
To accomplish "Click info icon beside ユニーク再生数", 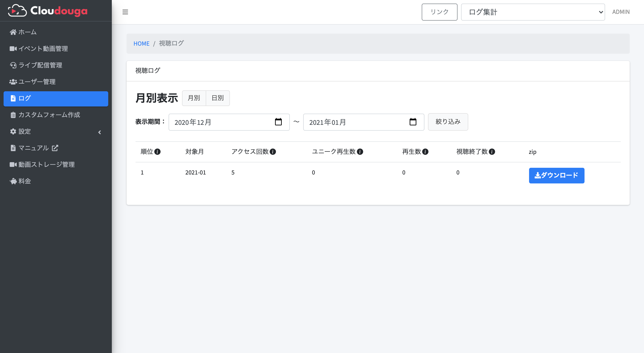I will pyautogui.click(x=360, y=152).
